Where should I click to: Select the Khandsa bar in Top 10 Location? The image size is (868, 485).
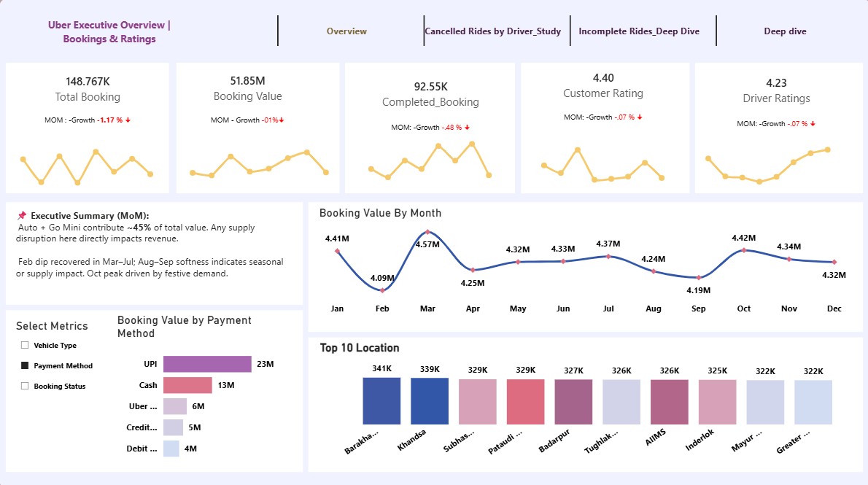430,401
